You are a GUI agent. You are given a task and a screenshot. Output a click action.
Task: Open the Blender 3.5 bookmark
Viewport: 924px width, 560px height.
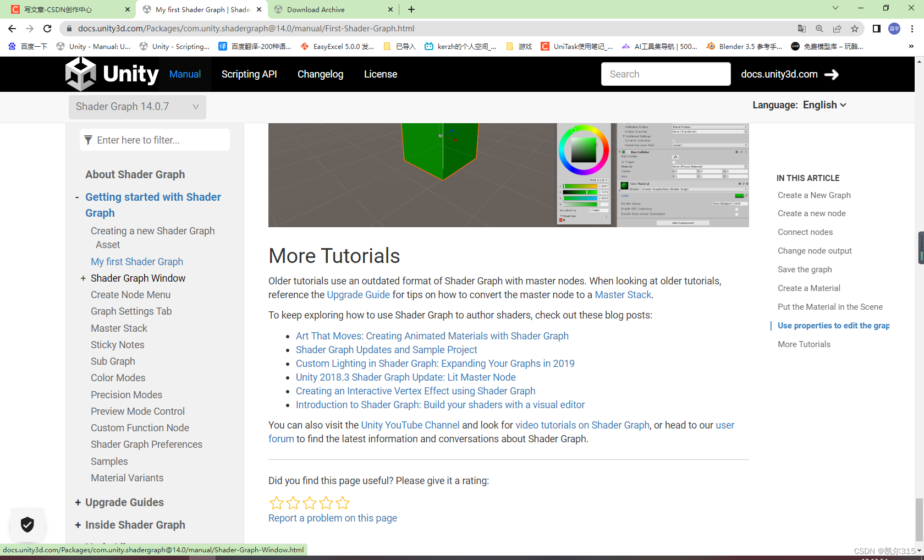(x=744, y=46)
